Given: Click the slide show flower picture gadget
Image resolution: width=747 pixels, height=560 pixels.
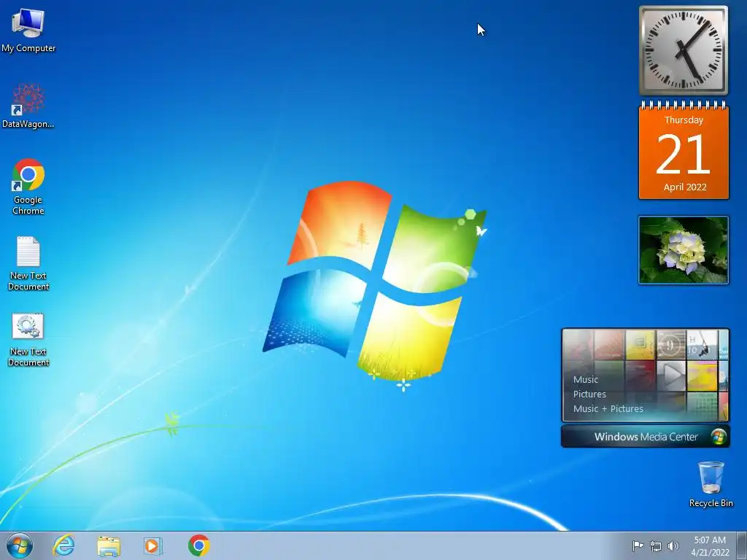Looking at the screenshot, I should (683, 250).
